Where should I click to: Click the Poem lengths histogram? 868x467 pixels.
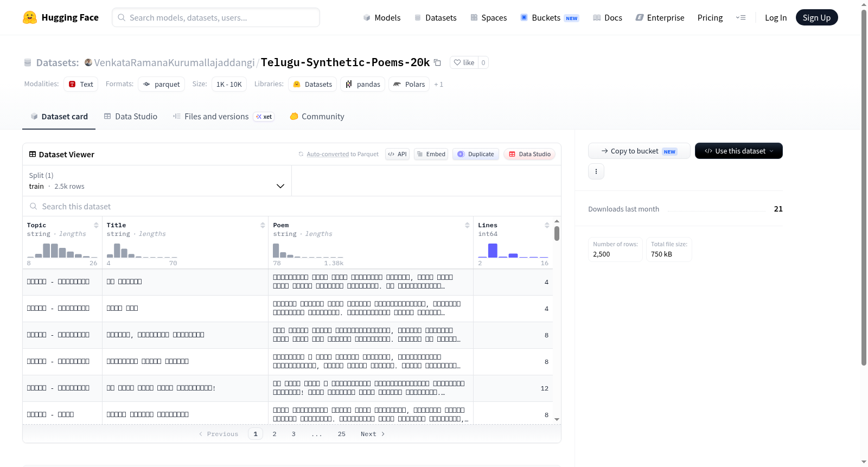(308, 250)
